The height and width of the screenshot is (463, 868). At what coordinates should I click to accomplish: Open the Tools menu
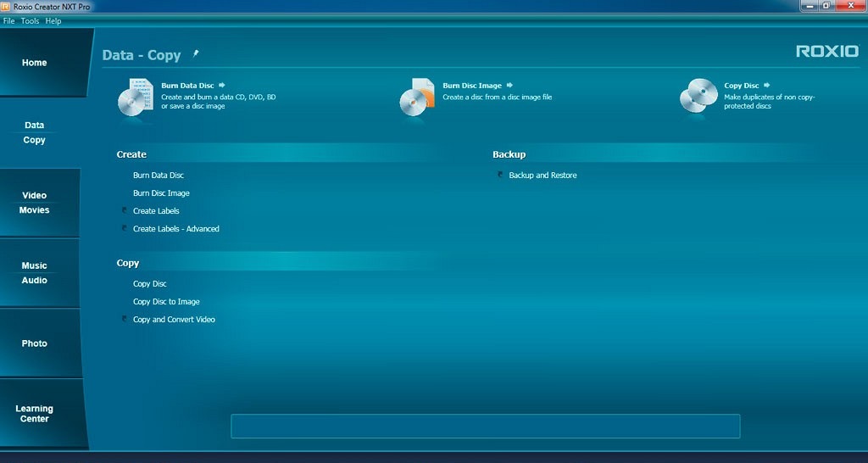click(30, 21)
